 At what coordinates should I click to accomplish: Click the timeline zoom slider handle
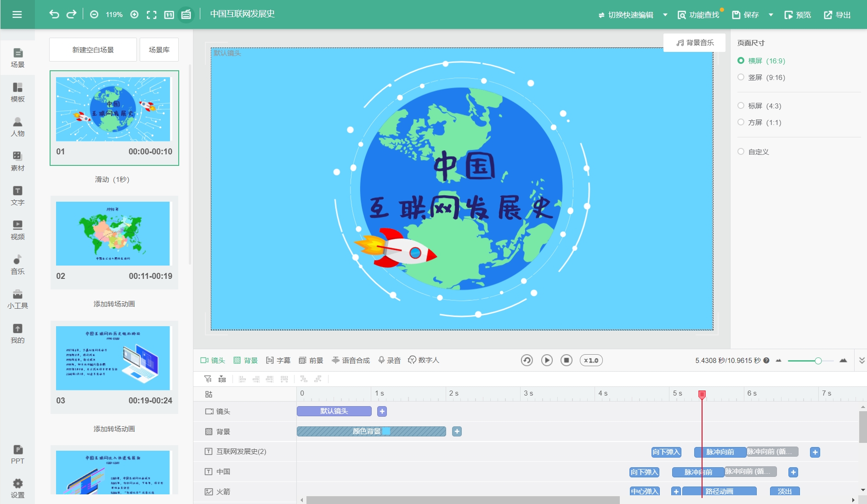(818, 361)
